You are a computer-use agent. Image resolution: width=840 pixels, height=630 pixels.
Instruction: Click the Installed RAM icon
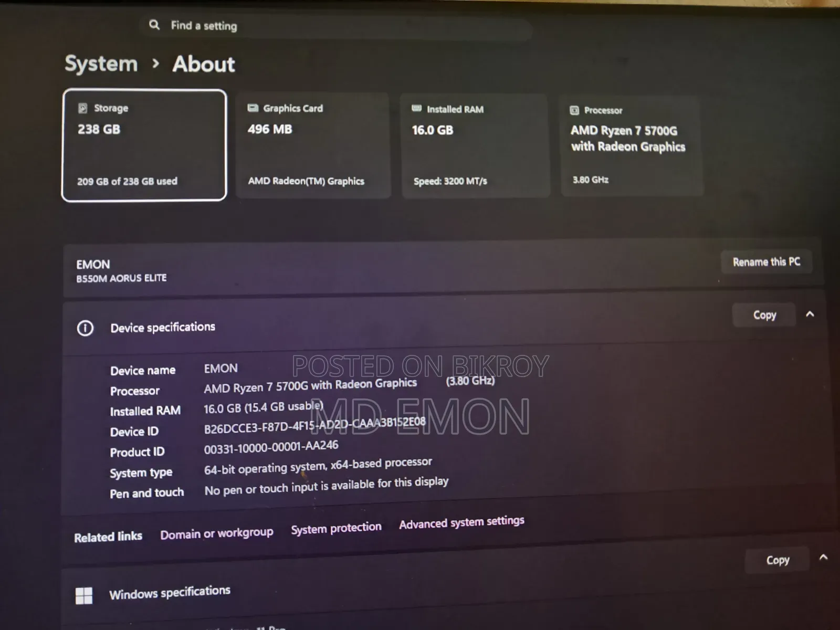(x=417, y=109)
